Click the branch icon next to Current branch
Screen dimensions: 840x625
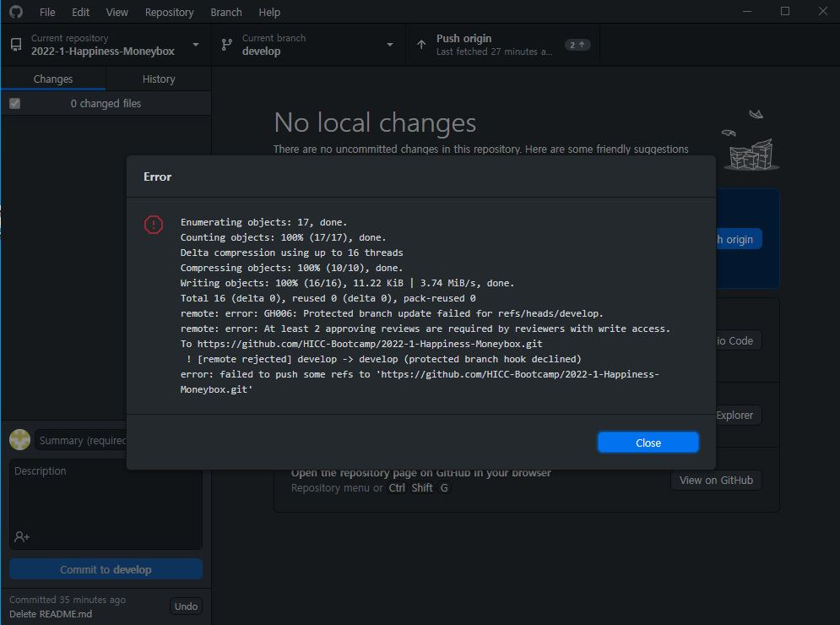(225, 44)
